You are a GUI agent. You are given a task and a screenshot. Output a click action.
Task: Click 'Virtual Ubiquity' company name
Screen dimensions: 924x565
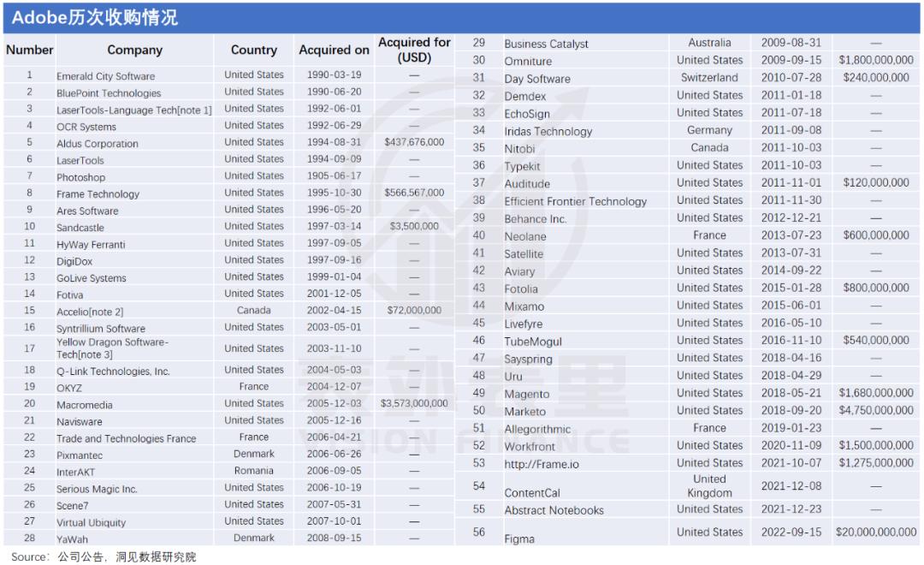click(x=92, y=522)
